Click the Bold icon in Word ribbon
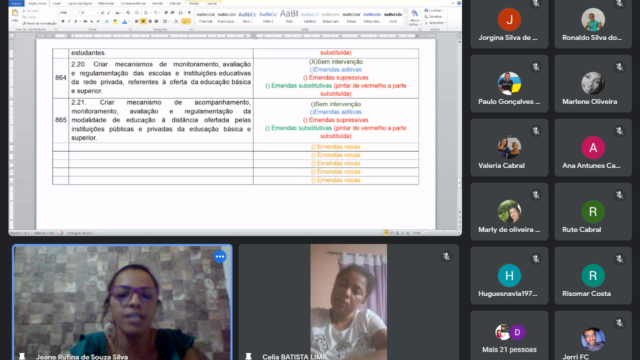Image resolution: width=640 pixels, height=360 pixels. click(x=63, y=21)
